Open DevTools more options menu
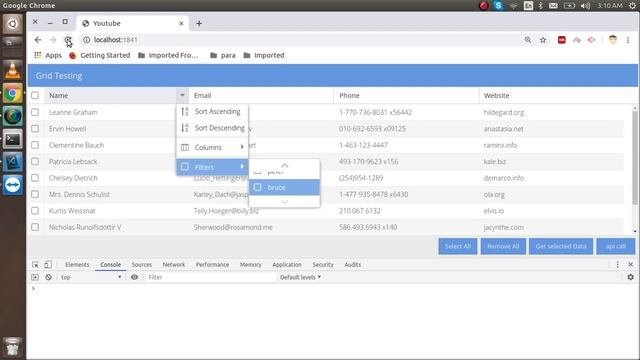 [x=618, y=264]
